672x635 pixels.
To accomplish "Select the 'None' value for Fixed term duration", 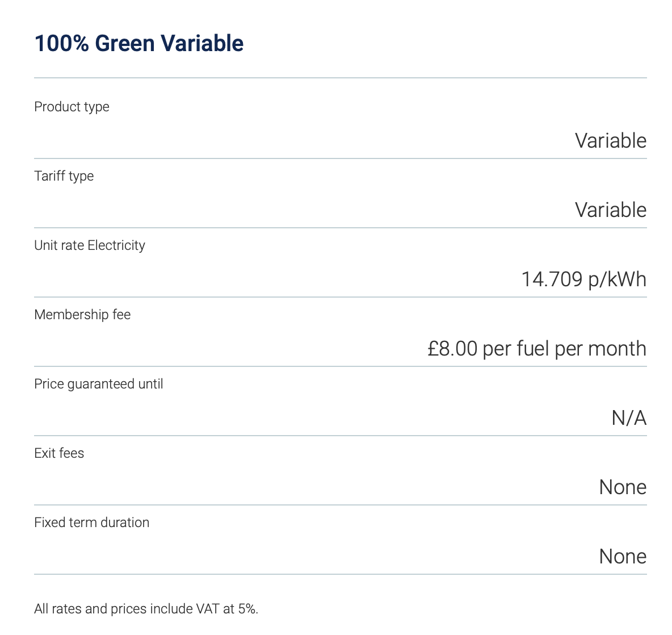I will point(623,557).
